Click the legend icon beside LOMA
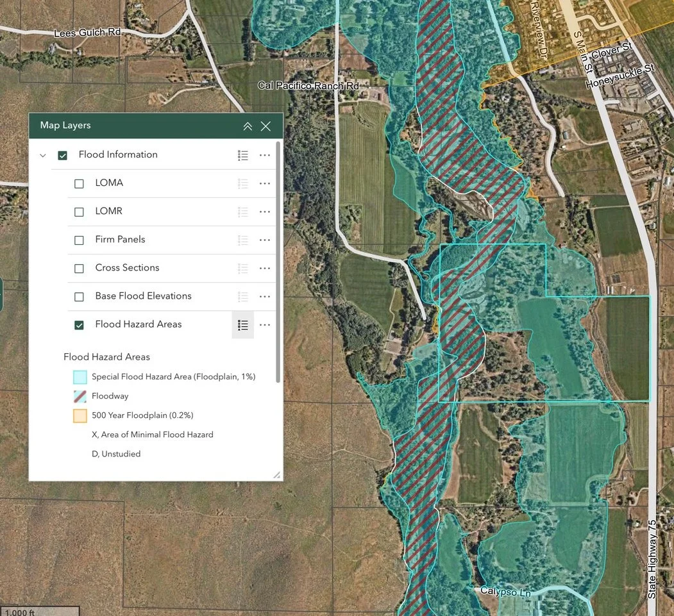The image size is (674, 616). 242,183
